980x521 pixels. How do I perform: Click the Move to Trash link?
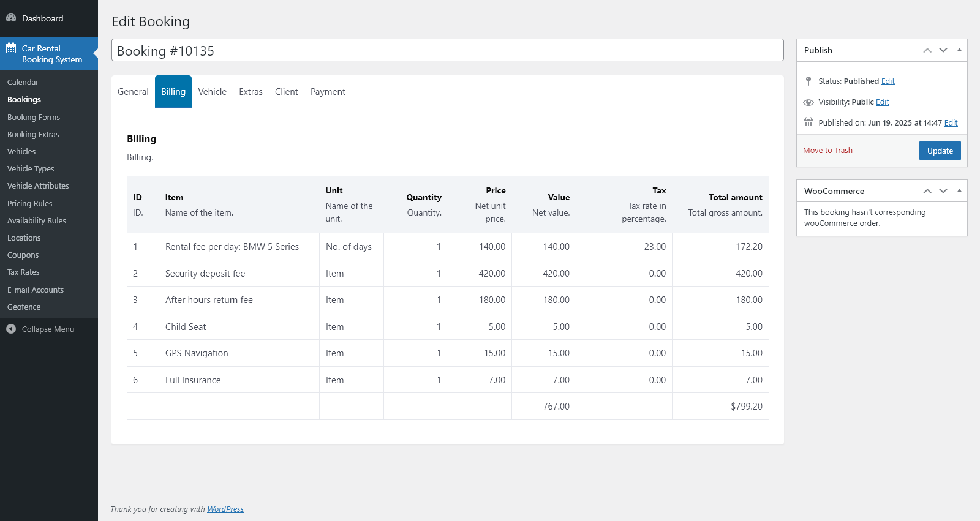pos(827,151)
